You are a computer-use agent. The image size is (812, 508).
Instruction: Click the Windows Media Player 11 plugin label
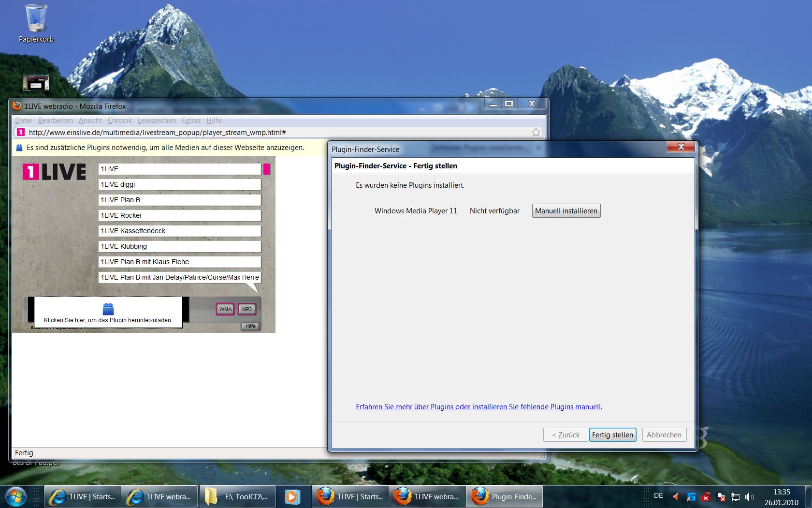click(x=416, y=211)
